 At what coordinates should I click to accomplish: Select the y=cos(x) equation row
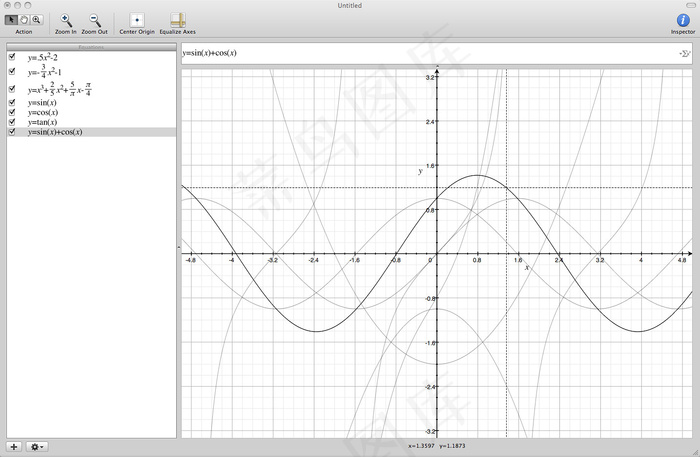point(91,112)
